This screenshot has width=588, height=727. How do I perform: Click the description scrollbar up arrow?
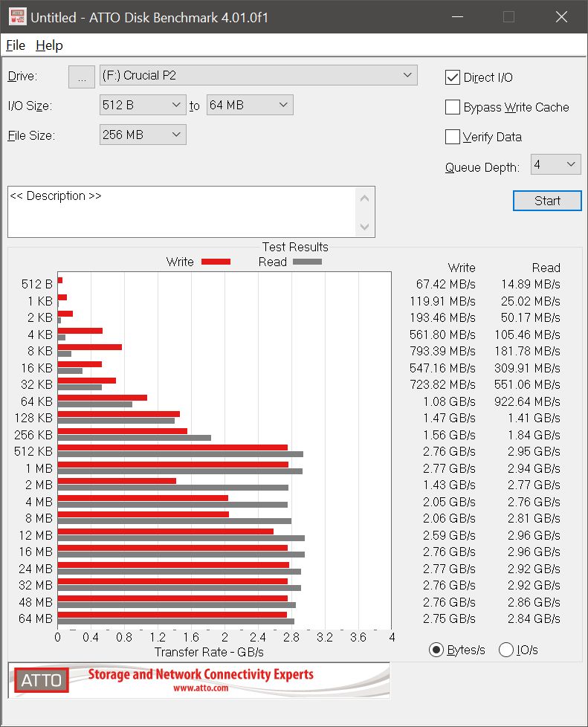click(364, 198)
